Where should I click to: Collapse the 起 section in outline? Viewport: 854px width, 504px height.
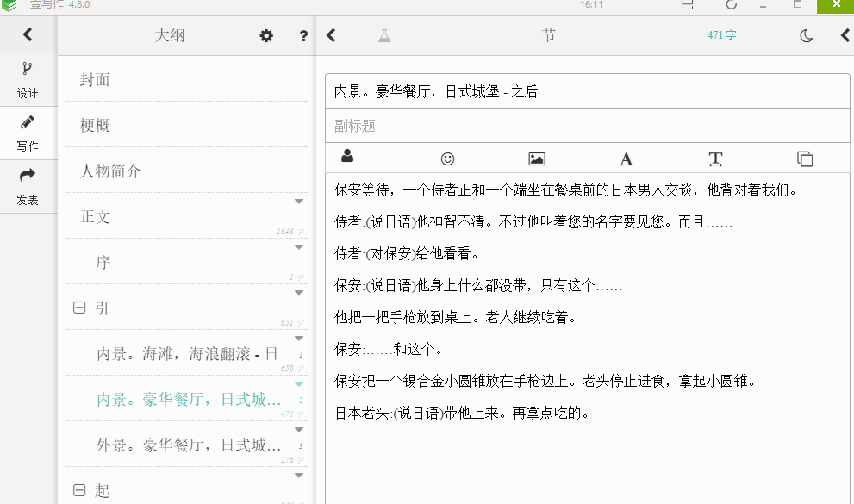[x=79, y=490]
